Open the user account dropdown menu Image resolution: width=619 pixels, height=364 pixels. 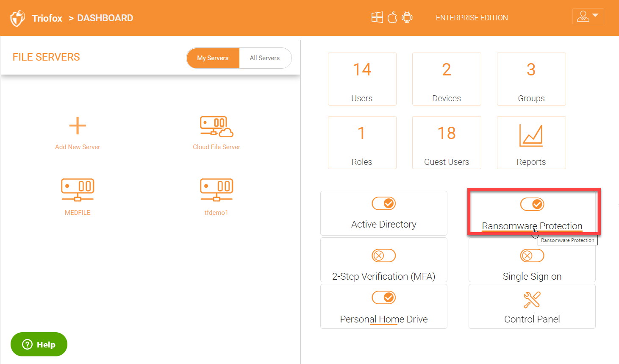click(588, 17)
